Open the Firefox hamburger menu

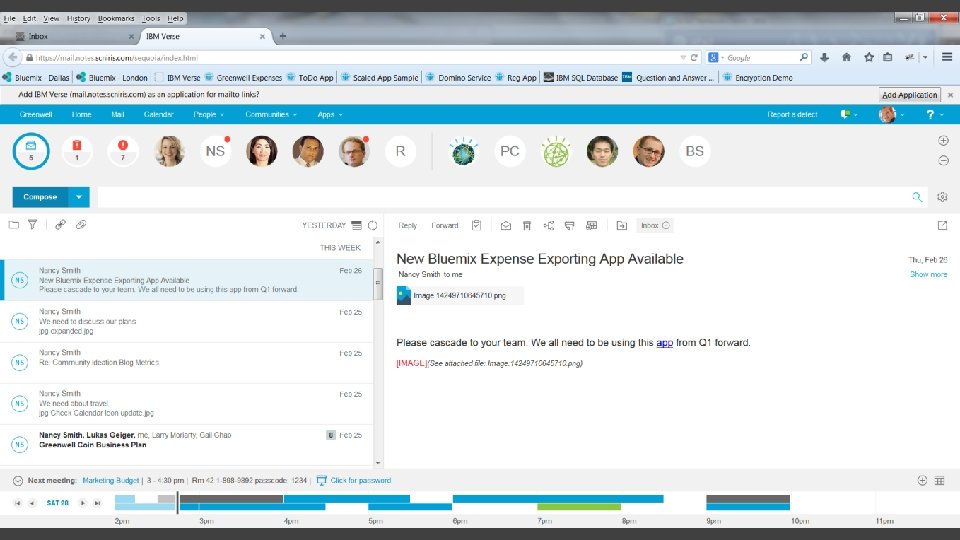947,57
